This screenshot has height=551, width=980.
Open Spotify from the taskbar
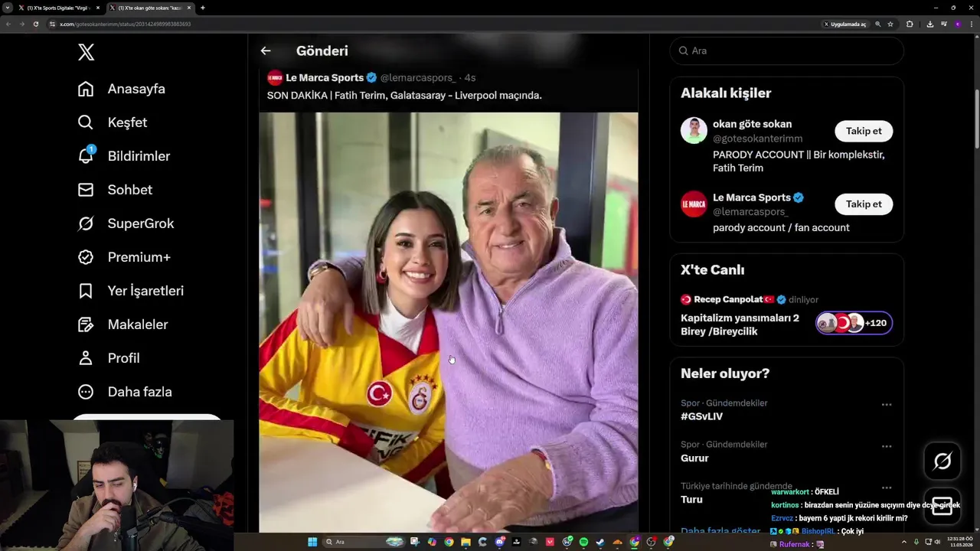click(583, 542)
